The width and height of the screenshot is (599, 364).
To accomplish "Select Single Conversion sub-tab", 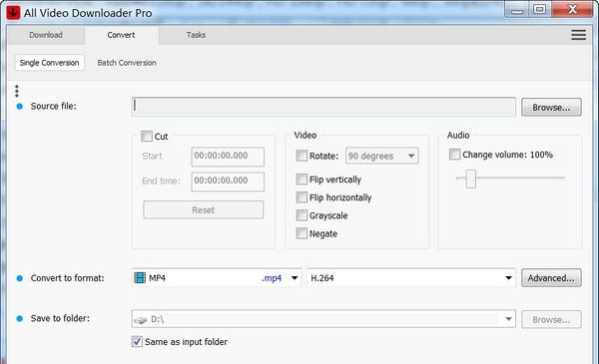I will click(x=50, y=63).
